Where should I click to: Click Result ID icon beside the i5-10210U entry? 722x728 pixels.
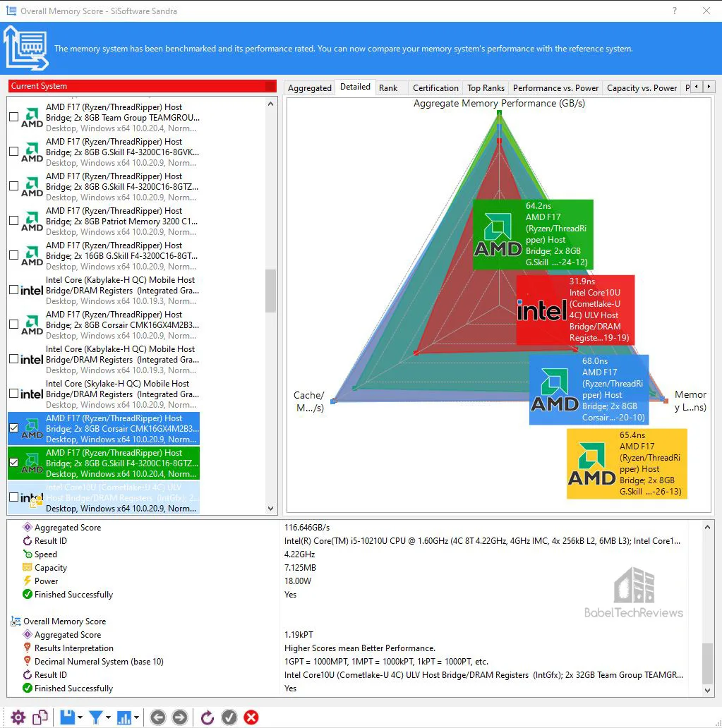(x=28, y=541)
